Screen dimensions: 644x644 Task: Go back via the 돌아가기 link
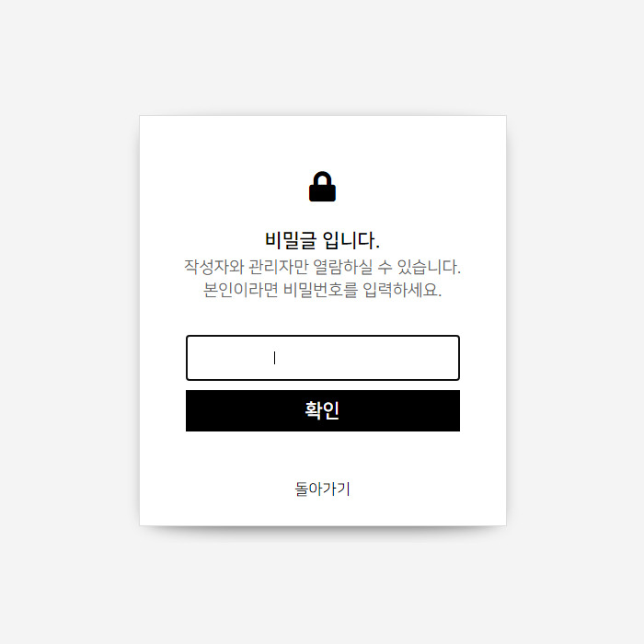click(322, 489)
